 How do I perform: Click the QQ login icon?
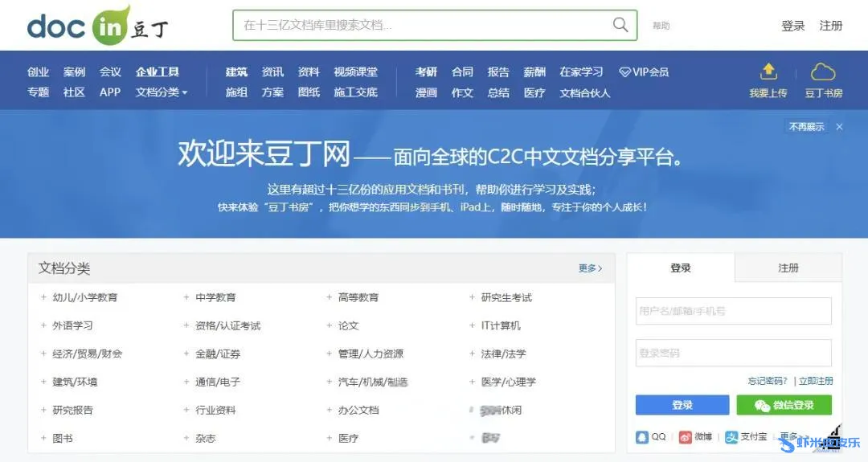643,437
